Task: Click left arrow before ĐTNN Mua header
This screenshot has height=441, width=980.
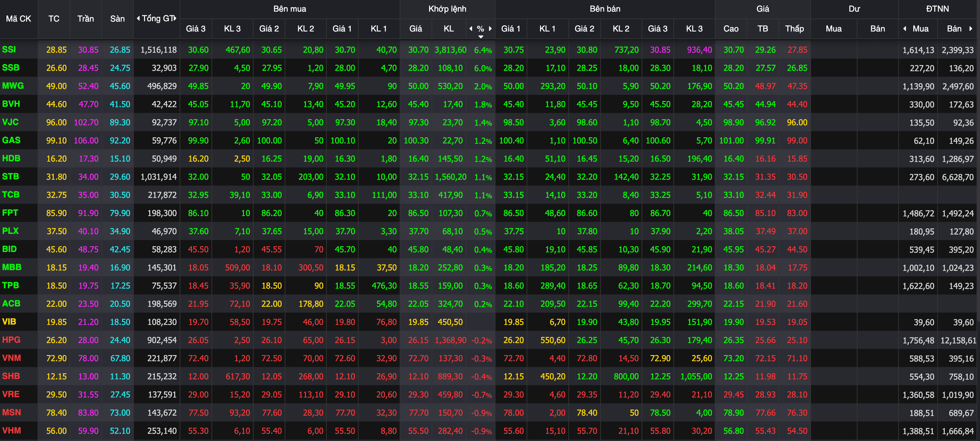Action: click(x=905, y=28)
